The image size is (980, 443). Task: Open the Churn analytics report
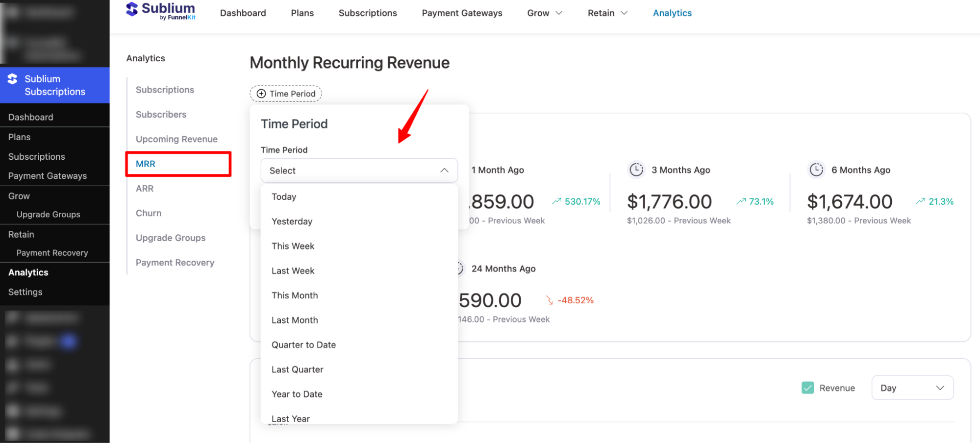(148, 213)
